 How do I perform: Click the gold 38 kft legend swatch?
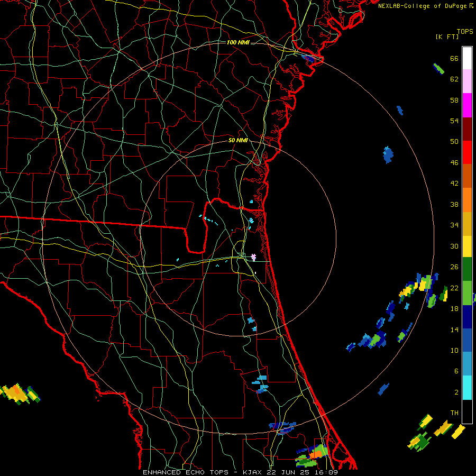click(467, 224)
